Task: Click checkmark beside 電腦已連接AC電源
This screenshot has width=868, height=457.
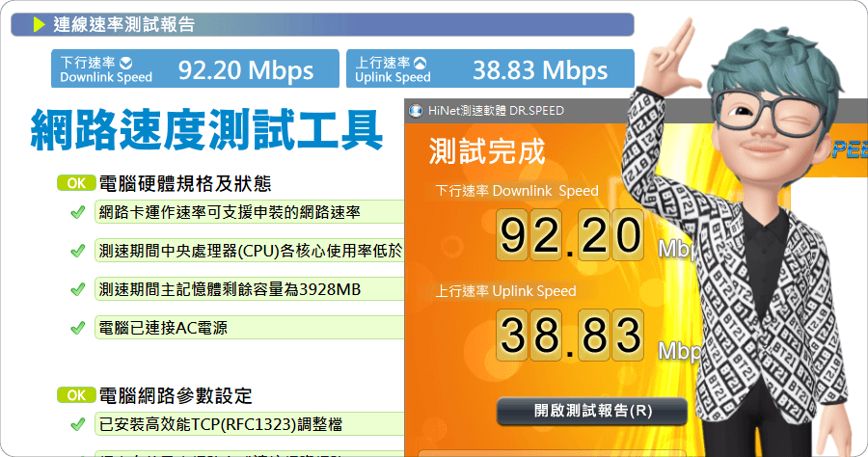Action: 78,328
